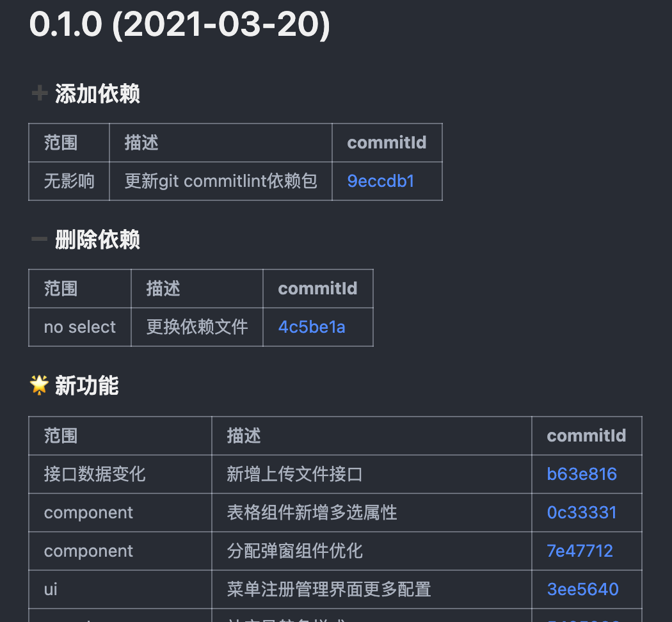Open commit link 0c33331
This screenshot has width=672, height=622.
582,513
